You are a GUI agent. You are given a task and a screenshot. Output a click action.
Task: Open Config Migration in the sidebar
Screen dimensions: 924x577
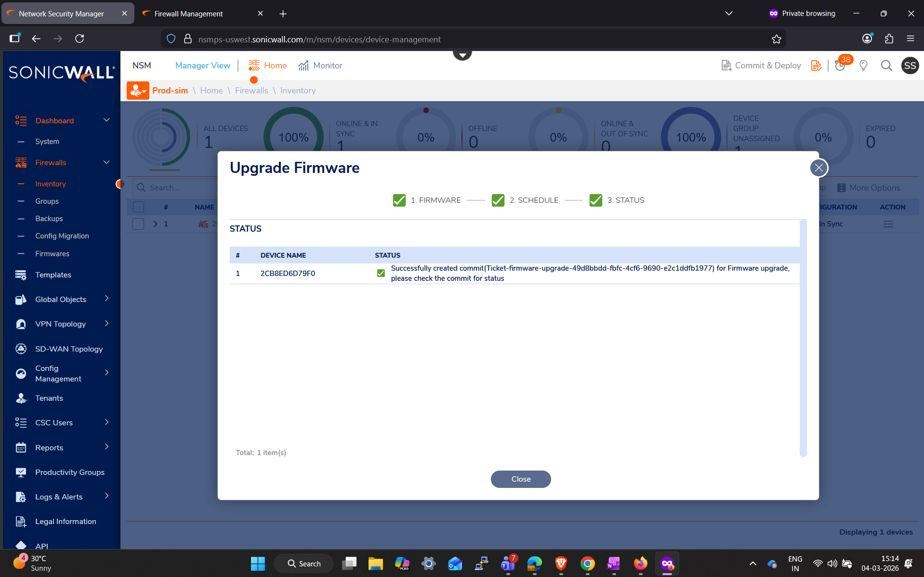point(62,236)
